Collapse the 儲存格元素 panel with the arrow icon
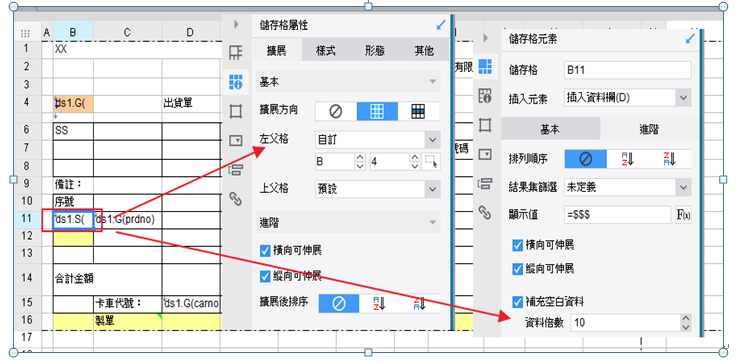 485,38
